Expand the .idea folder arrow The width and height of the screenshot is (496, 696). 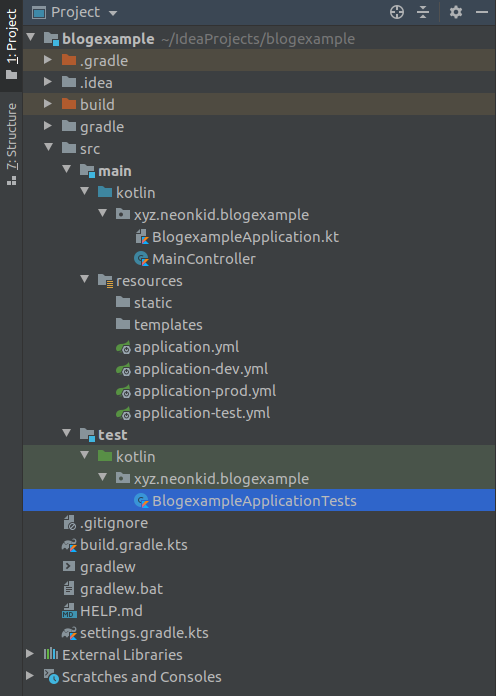coord(48,82)
